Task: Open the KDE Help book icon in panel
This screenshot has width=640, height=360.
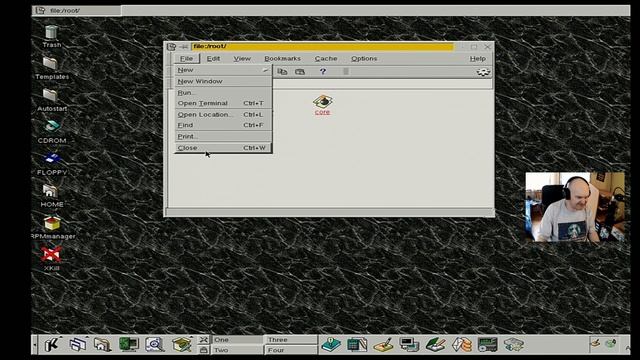Action: coord(331,345)
